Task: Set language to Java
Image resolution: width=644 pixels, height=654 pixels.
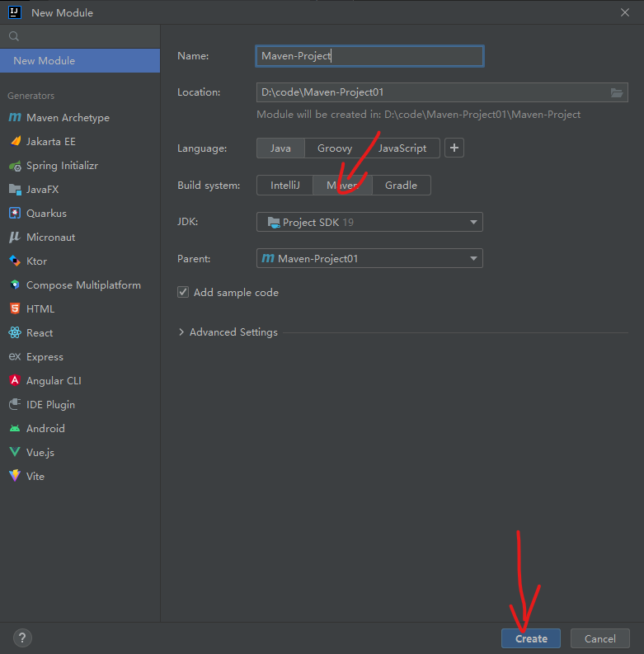Action: coord(280,148)
